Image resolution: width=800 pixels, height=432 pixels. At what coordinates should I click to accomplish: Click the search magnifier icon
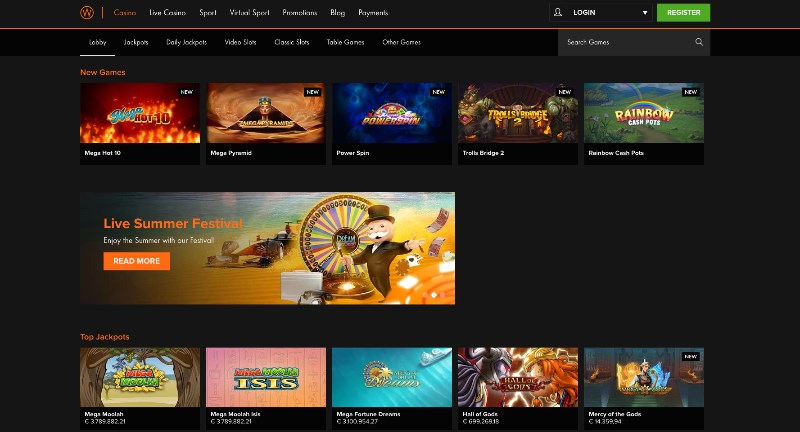point(699,42)
